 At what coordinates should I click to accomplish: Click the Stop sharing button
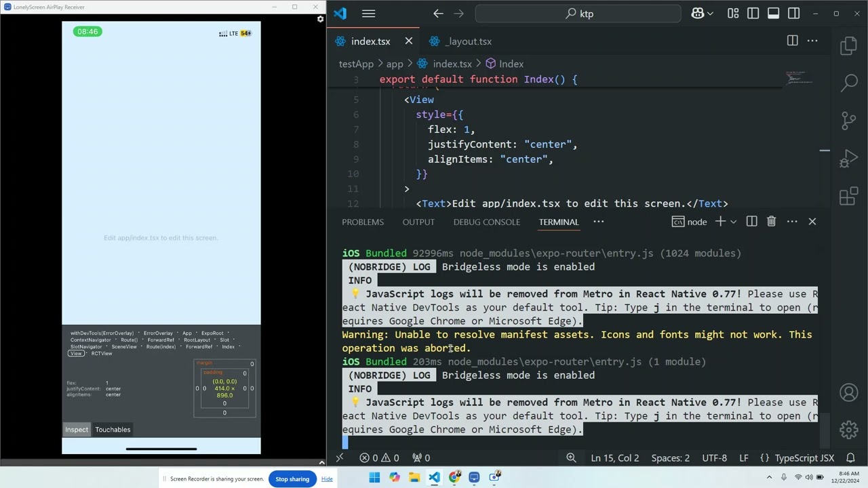[292, 479]
